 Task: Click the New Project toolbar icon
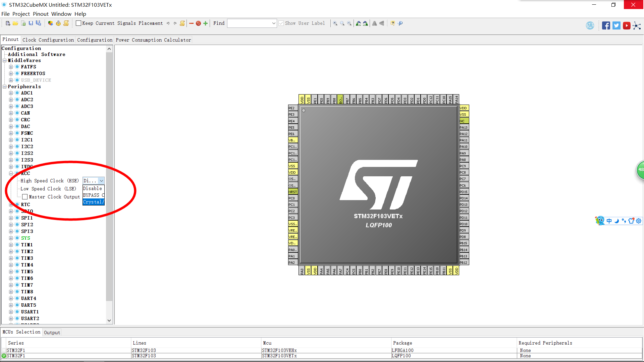(x=8, y=23)
